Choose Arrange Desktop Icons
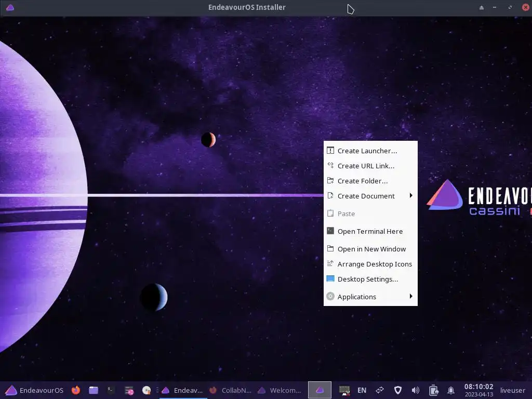The height and width of the screenshot is (399, 532). (370, 264)
